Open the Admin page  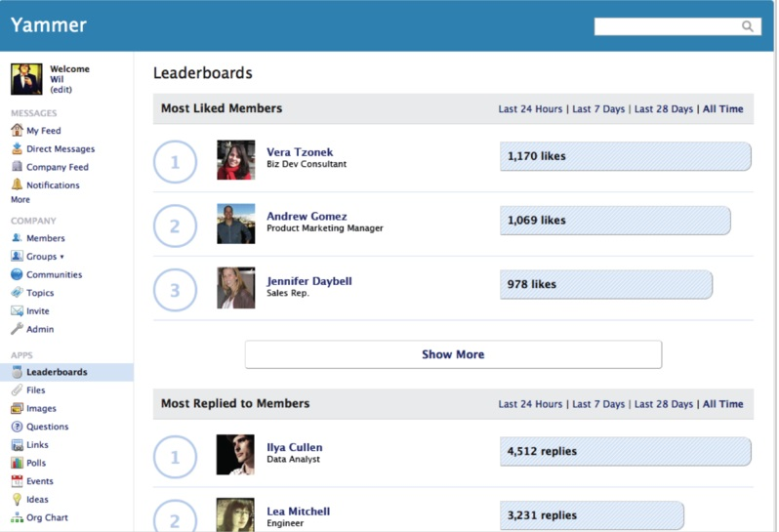pos(40,329)
